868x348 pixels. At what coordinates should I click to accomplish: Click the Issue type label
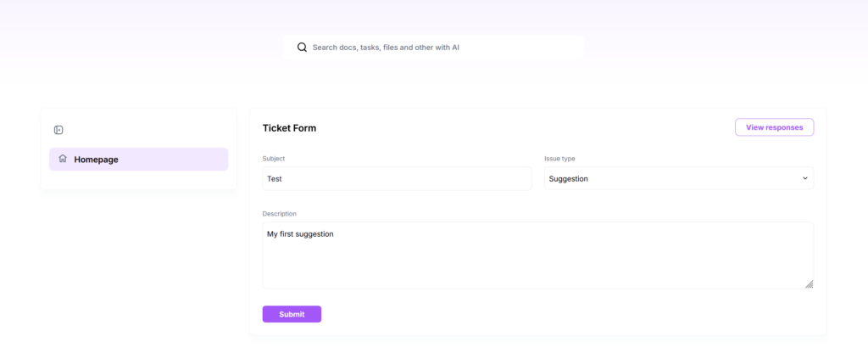(559, 159)
